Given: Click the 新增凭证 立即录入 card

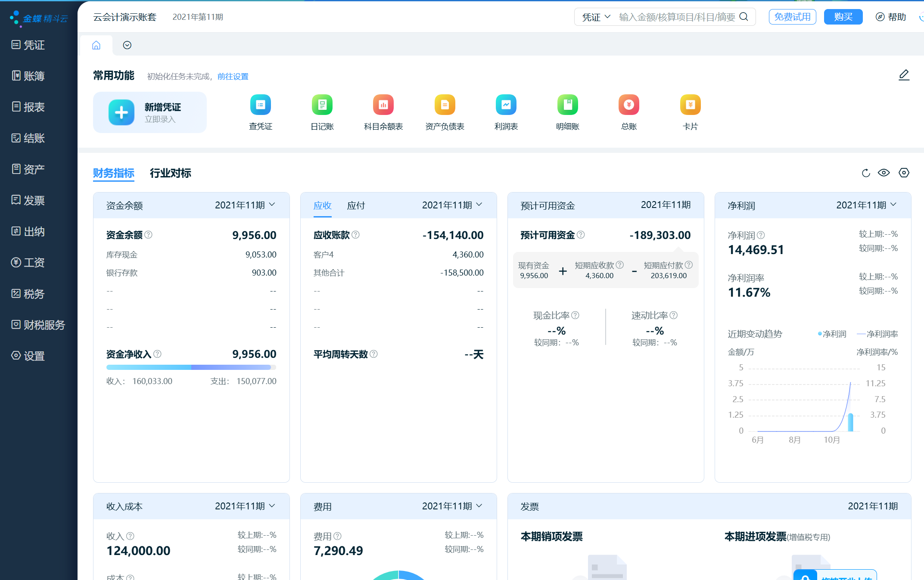Looking at the screenshot, I should 150,112.
